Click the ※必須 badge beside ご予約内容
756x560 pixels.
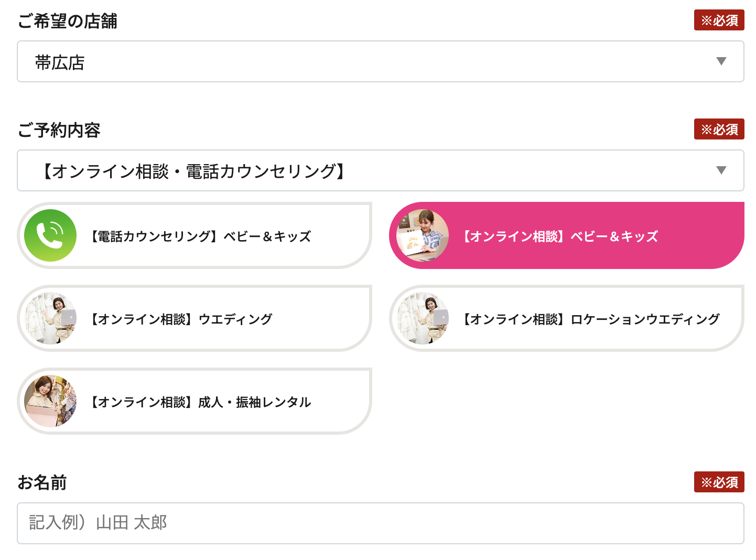(x=719, y=130)
